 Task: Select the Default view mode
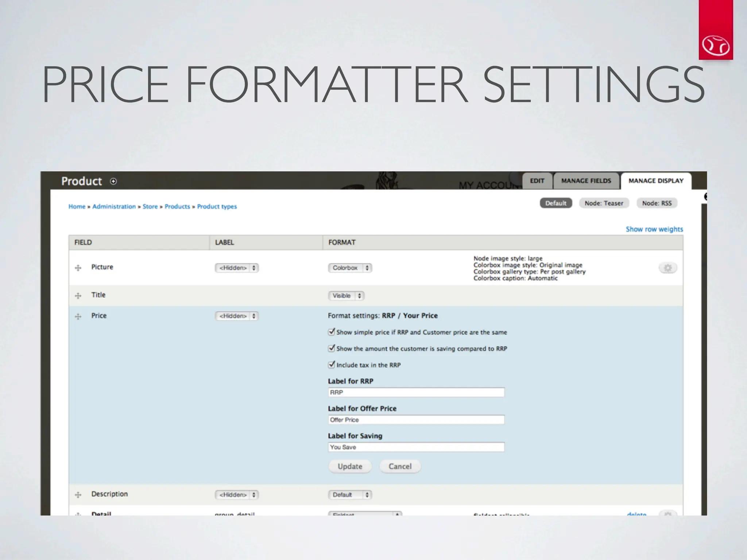pos(556,203)
